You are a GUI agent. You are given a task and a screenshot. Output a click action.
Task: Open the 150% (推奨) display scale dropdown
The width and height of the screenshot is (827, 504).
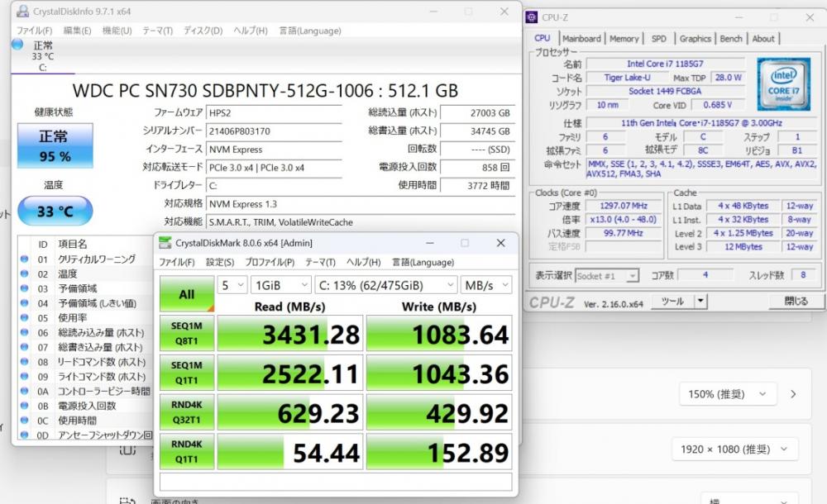pos(738,394)
